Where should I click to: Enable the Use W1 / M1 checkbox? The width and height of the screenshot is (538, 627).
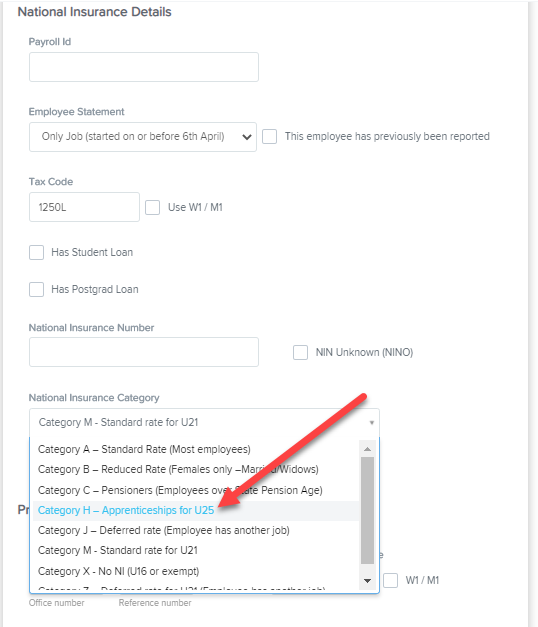coord(152,208)
